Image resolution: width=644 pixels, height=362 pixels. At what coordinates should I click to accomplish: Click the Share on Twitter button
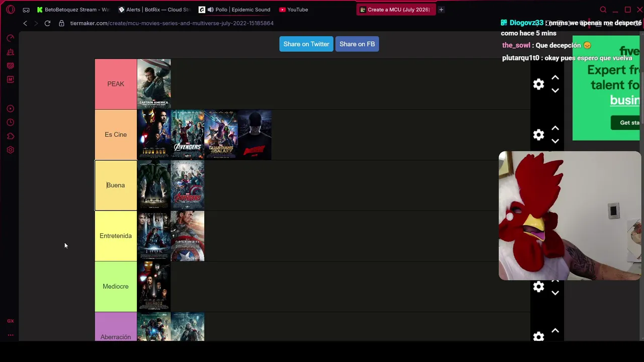pos(306,44)
